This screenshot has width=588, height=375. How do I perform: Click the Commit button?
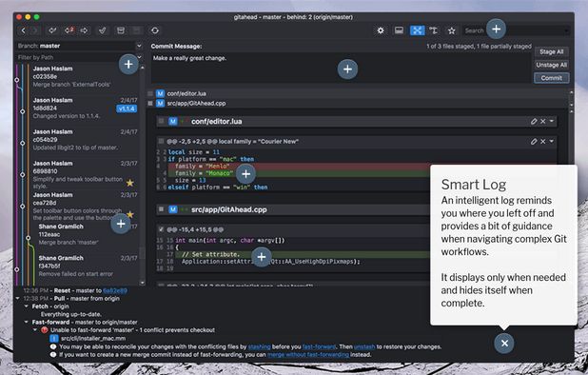[x=551, y=78]
